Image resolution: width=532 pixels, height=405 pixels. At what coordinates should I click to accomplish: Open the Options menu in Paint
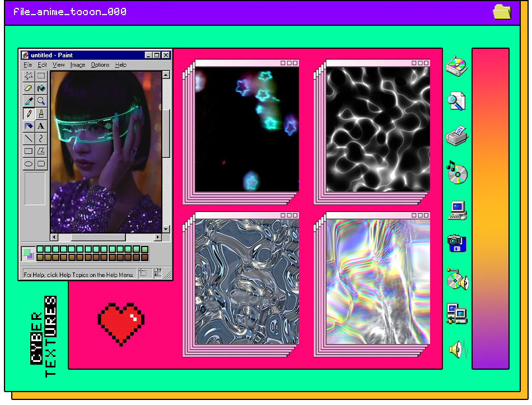pyautogui.click(x=100, y=65)
